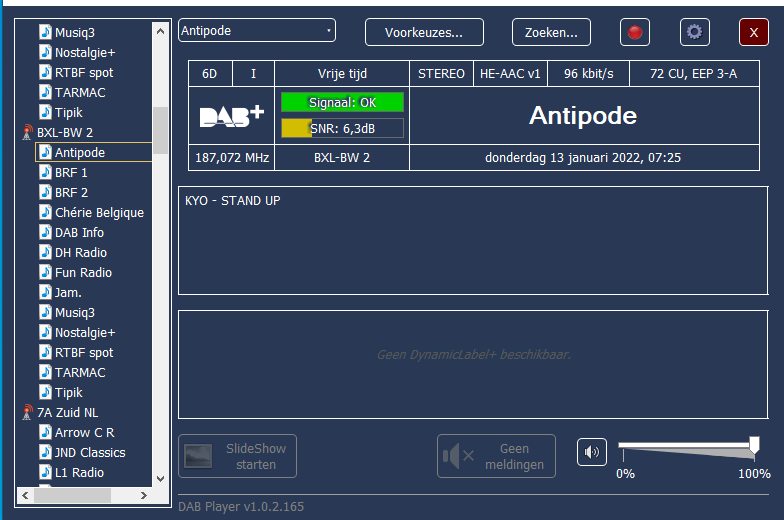Click the music icon for Arrow C R
784x520 pixels.
pyautogui.click(x=46, y=432)
